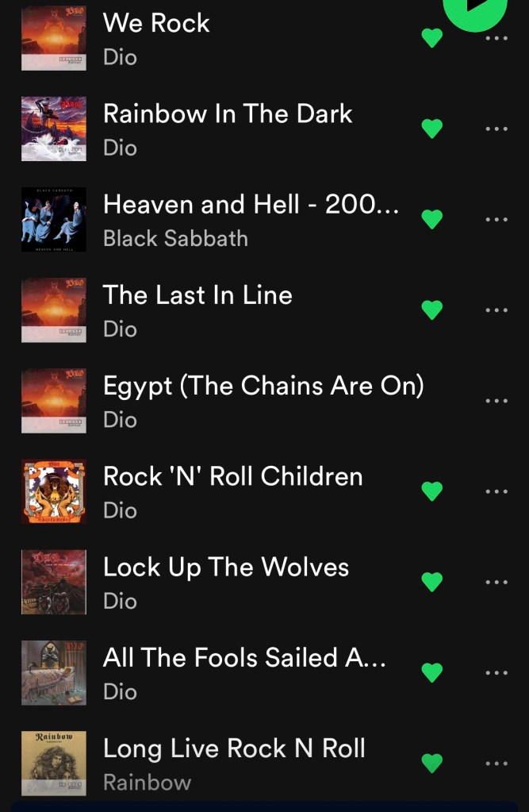529x812 pixels.
Task: Select the Rainbow album art thumbnail
Action: coord(54,763)
